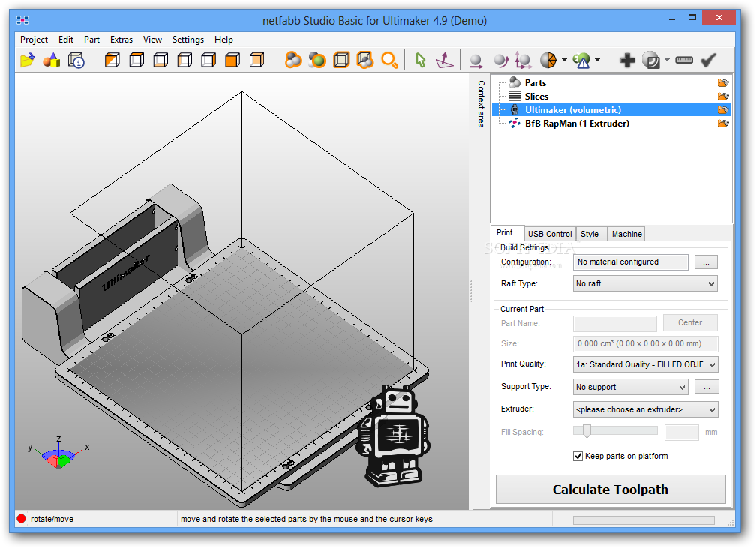Viewport: 756px width, 548px height.
Task: Select the Parts tree item
Action: pyautogui.click(x=535, y=83)
